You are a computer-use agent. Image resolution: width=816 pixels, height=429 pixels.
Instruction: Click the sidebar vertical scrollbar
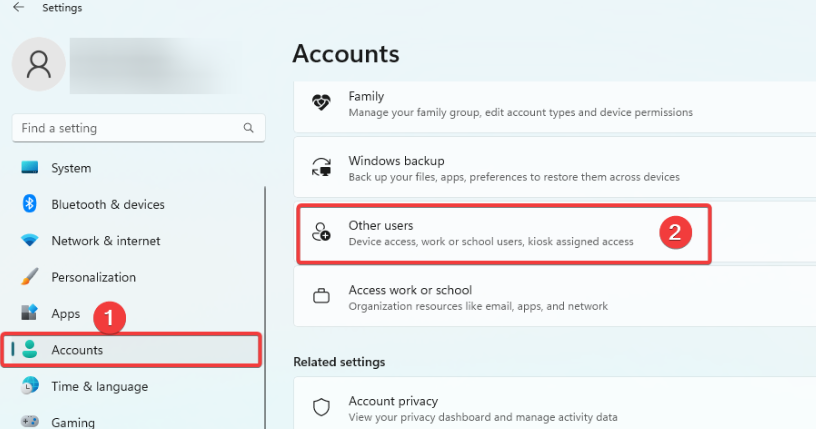pos(266,300)
